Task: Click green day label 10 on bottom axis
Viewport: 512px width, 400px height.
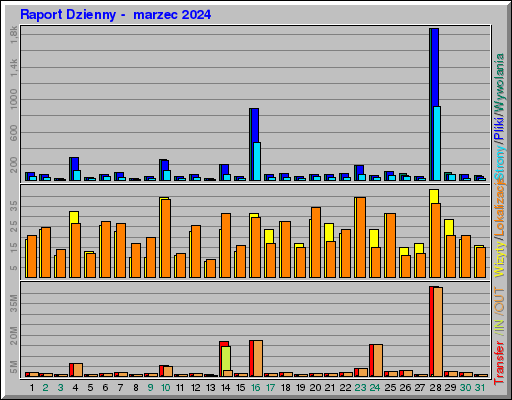Action: pos(165,388)
